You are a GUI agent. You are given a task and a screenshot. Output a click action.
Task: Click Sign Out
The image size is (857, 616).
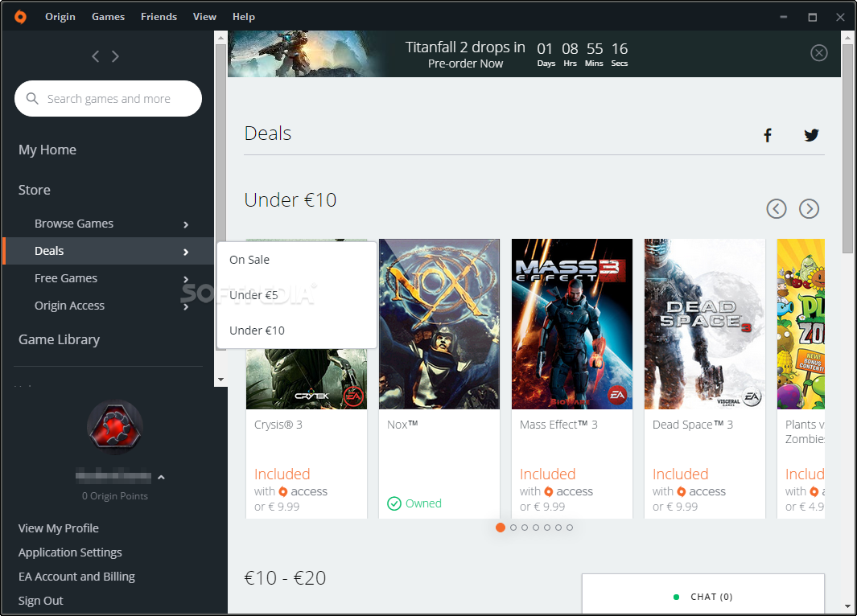tap(40, 600)
